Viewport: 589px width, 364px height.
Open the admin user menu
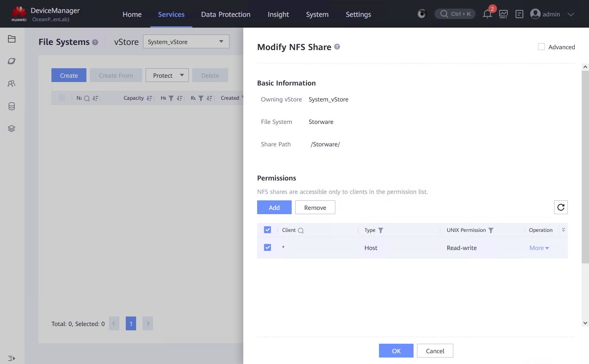[552, 14]
